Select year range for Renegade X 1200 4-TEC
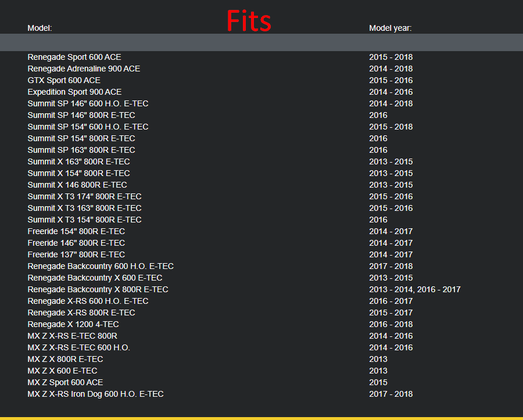This screenshot has height=420, width=523. [391, 324]
